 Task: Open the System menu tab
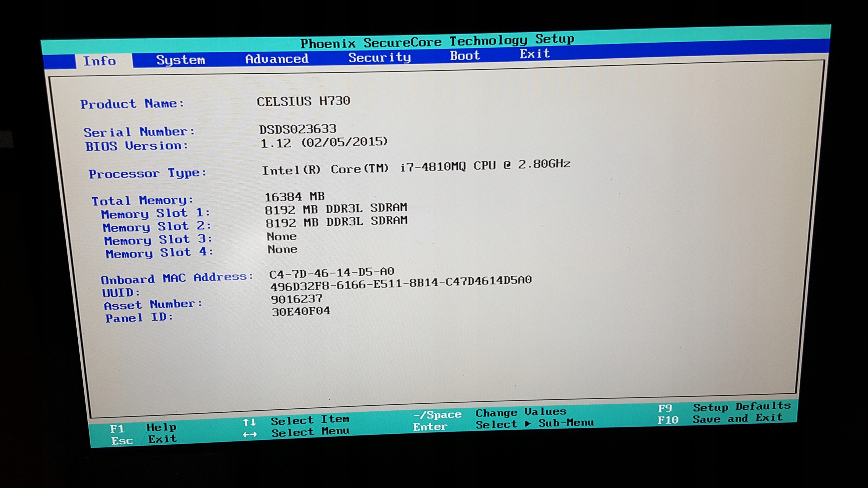tap(180, 60)
